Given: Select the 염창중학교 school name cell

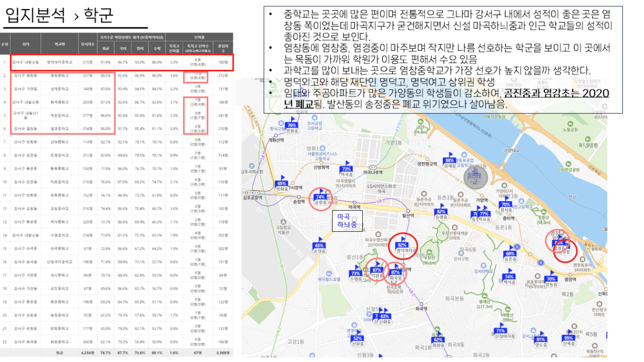Looking at the screenshot, I should pos(59,76).
